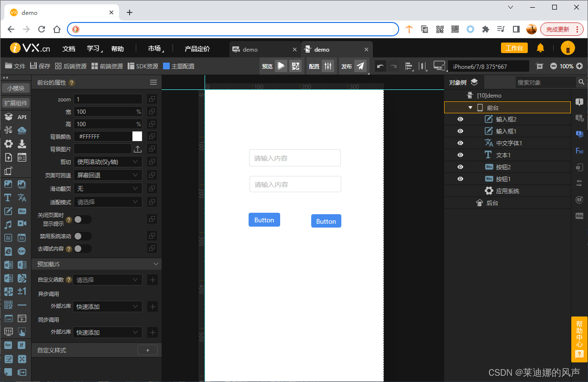Open the 帮助 menu
This screenshot has height=382, width=588.
[118, 49]
